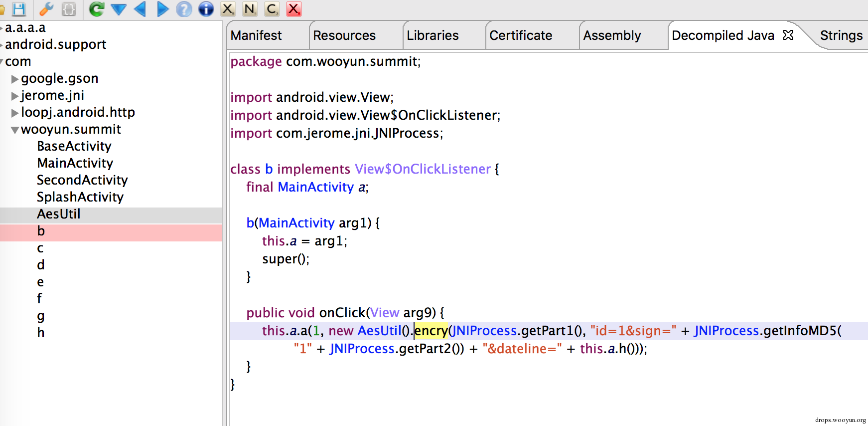Open the blue info icon

click(x=206, y=9)
